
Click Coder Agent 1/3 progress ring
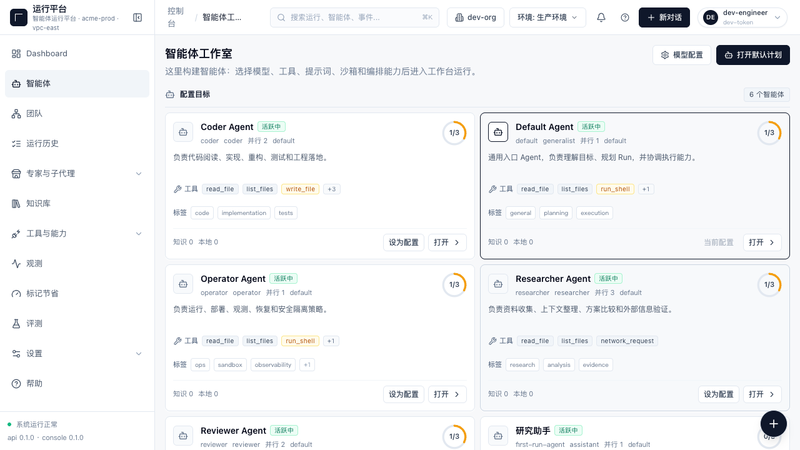[x=454, y=133]
